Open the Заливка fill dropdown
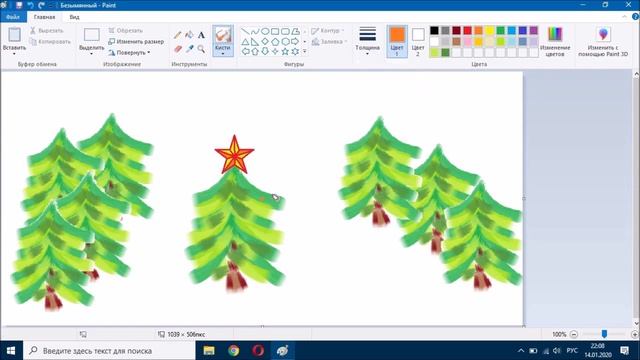 pyautogui.click(x=329, y=42)
